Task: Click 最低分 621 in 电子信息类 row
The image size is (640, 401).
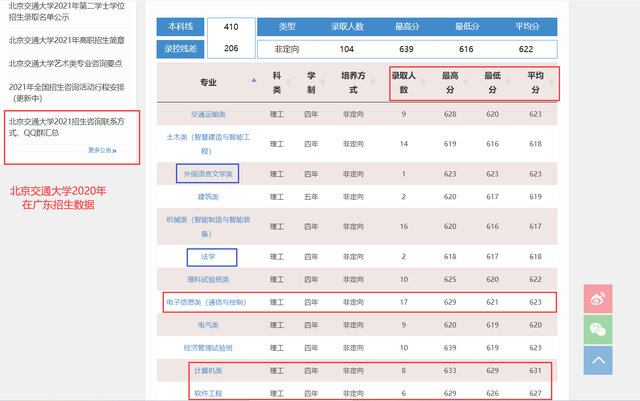Action: (x=493, y=302)
